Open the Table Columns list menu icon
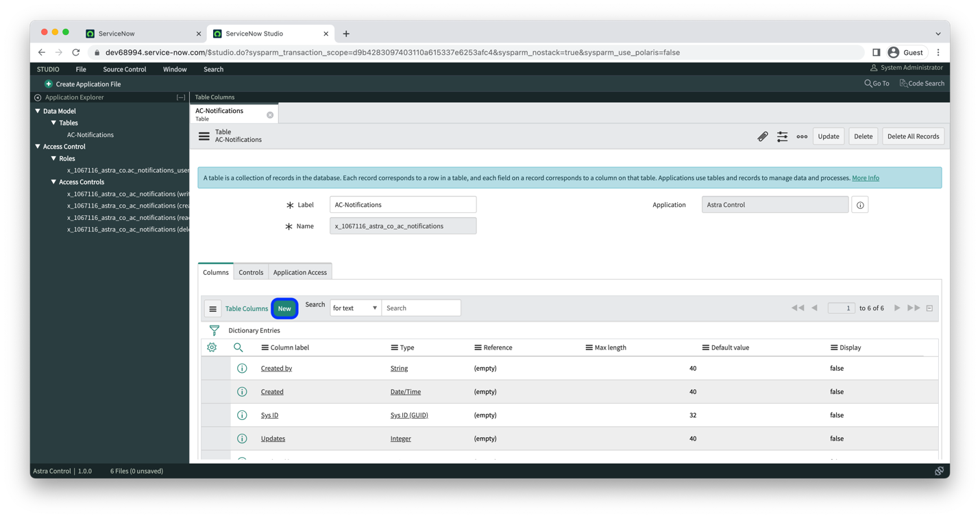The image size is (980, 518). point(212,308)
